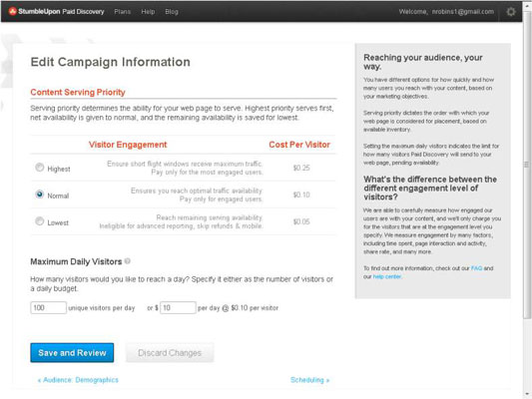This screenshot has height=399, width=532.
Task: Open the Plans menu item
Action: point(123,12)
